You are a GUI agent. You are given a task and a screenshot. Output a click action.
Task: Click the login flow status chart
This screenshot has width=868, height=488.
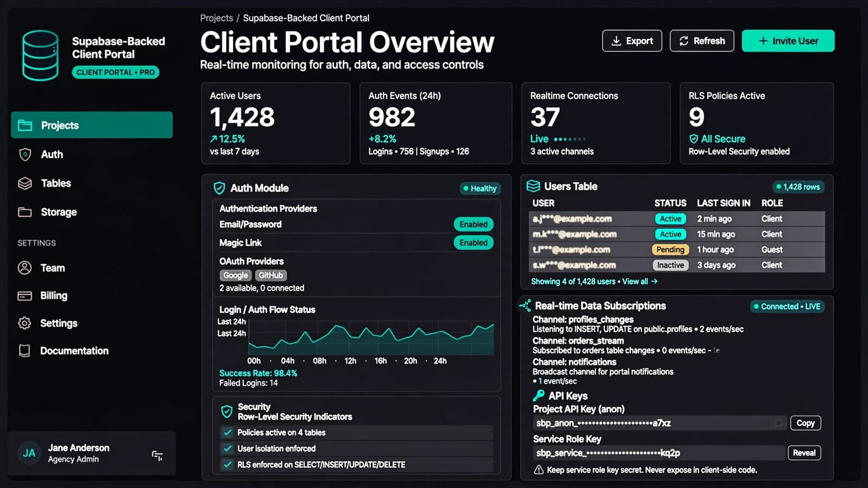371,338
